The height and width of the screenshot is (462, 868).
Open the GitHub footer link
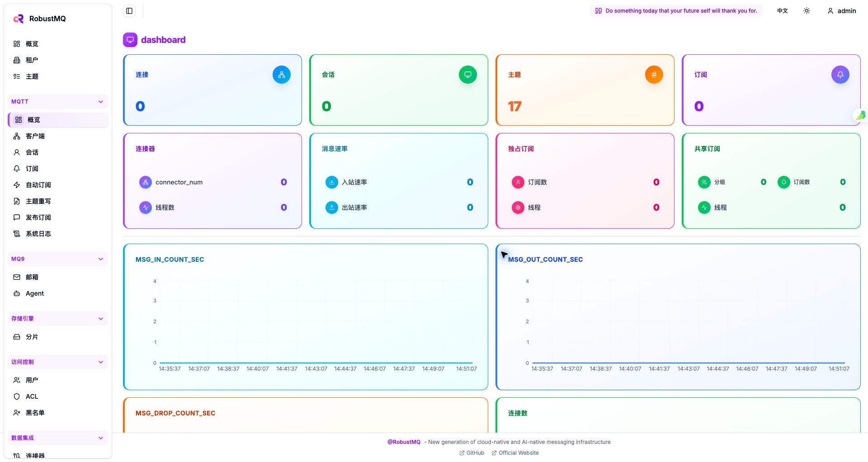pos(472,453)
